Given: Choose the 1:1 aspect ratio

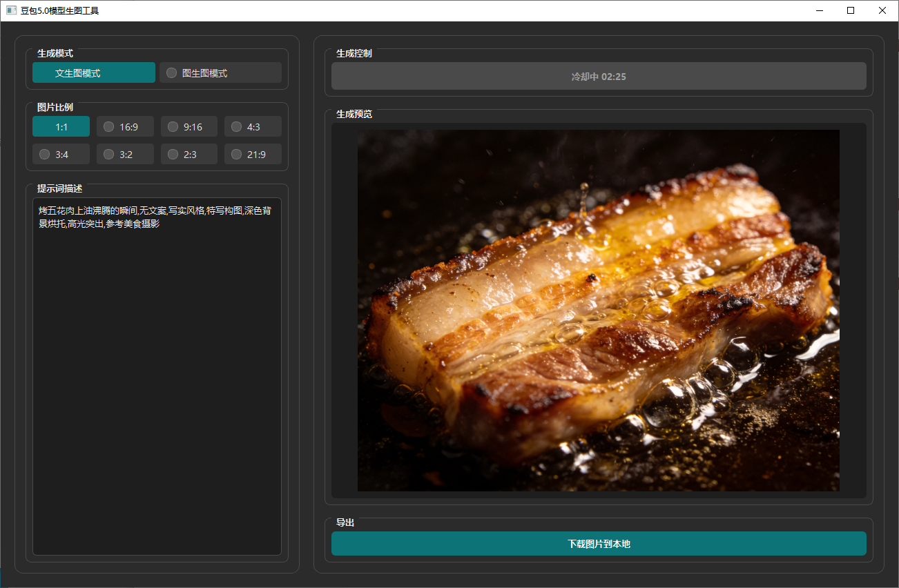Looking at the screenshot, I should pyautogui.click(x=61, y=126).
